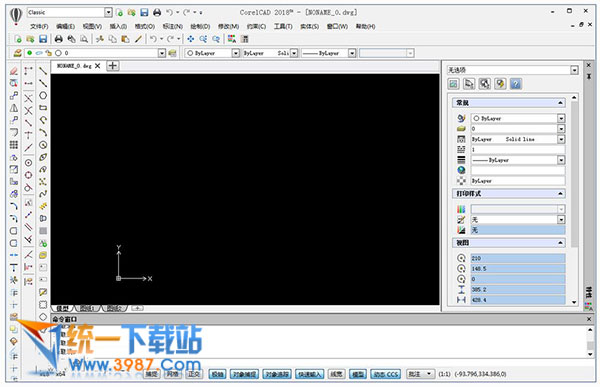
Task: Click the Save icon in the standard toolbar
Action: (x=43, y=39)
